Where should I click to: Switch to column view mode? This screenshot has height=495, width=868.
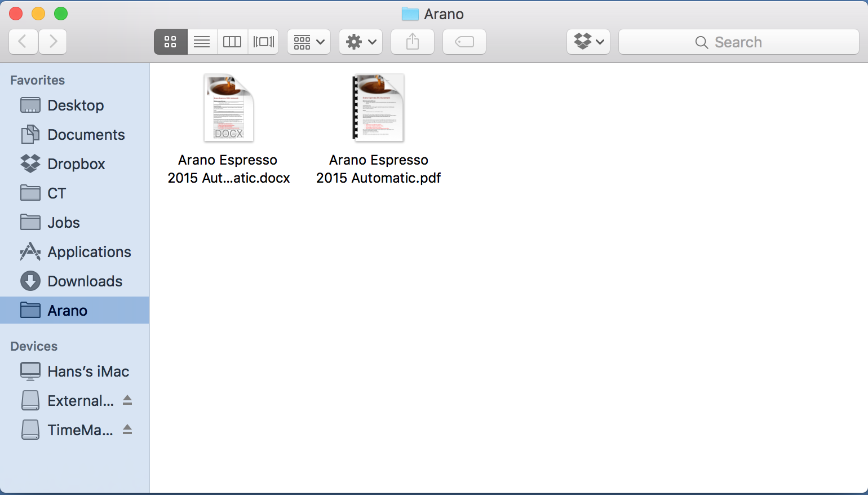point(232,42)
